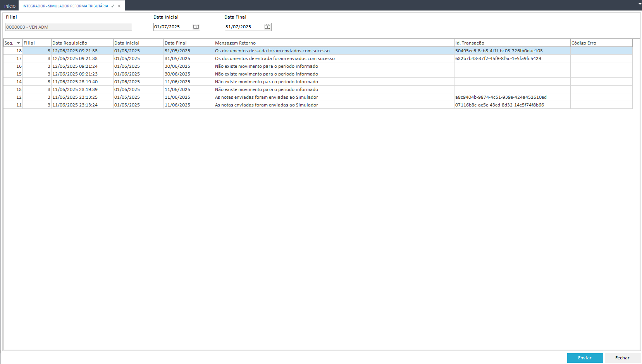Image resolution: width=642 pixels, height=364 pixels.
Task: Open the Data Final calendar picker
Action: 267,27
